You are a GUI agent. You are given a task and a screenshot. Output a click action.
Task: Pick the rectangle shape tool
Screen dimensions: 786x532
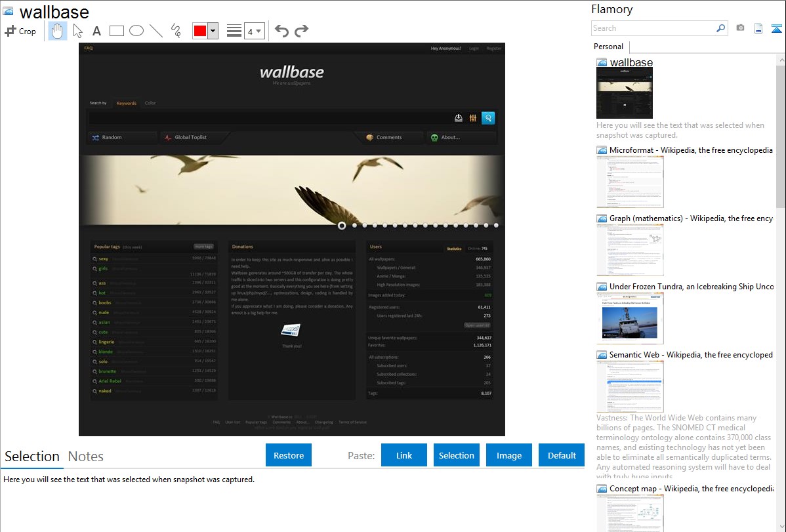117,31
